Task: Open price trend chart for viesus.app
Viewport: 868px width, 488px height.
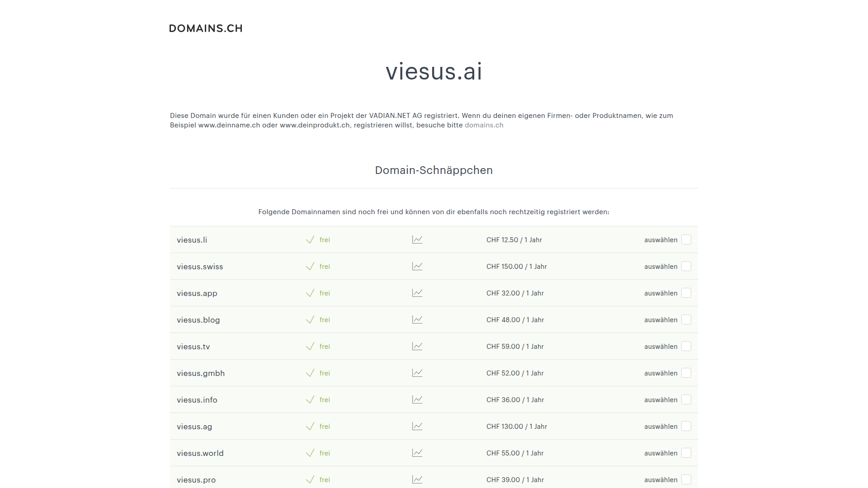Action: 417,293
